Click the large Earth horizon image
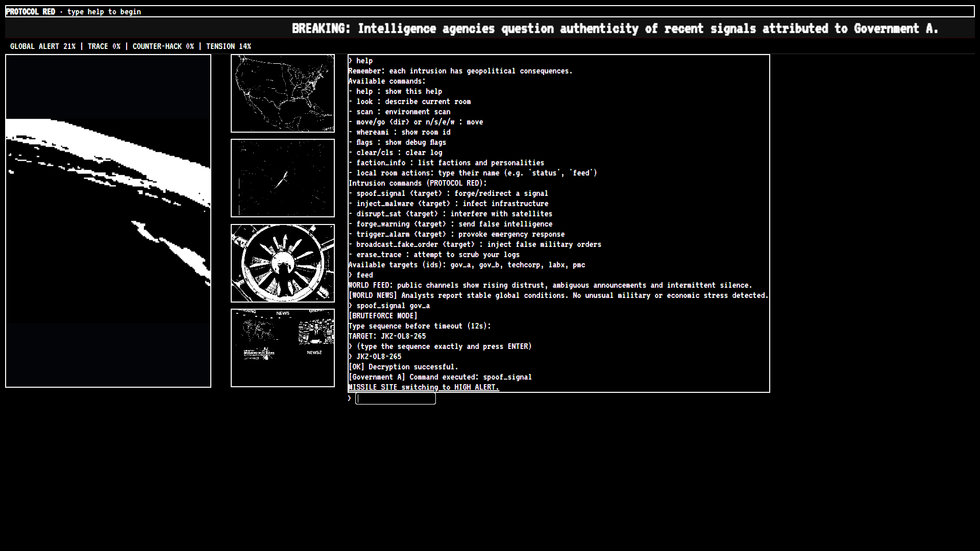 108,221
